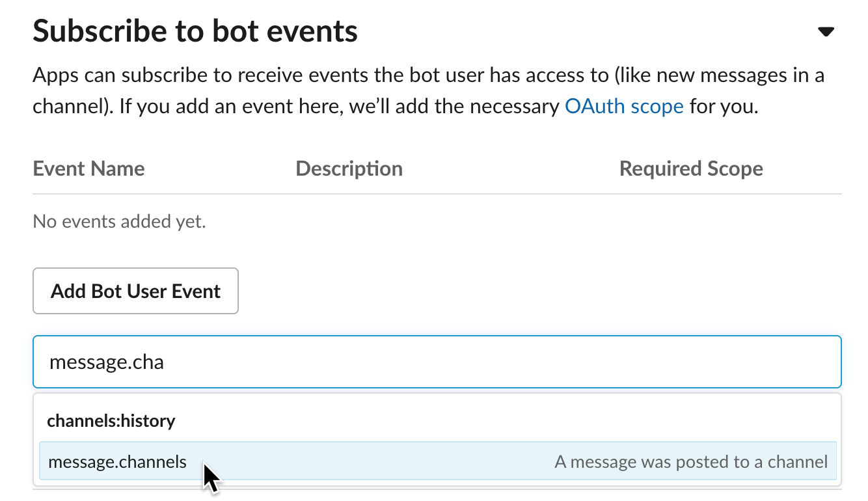Image resolution: width=868 pixels, height=501 pixels.
Task: Focus the event search field containing message.cha
Action: coord(436,362)
